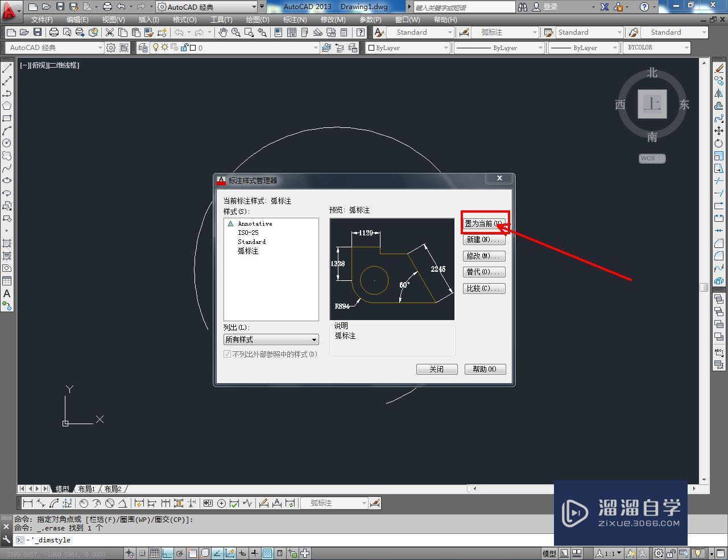
Task: Click the Radius dimension icon
Action: (x=84, y=503)
